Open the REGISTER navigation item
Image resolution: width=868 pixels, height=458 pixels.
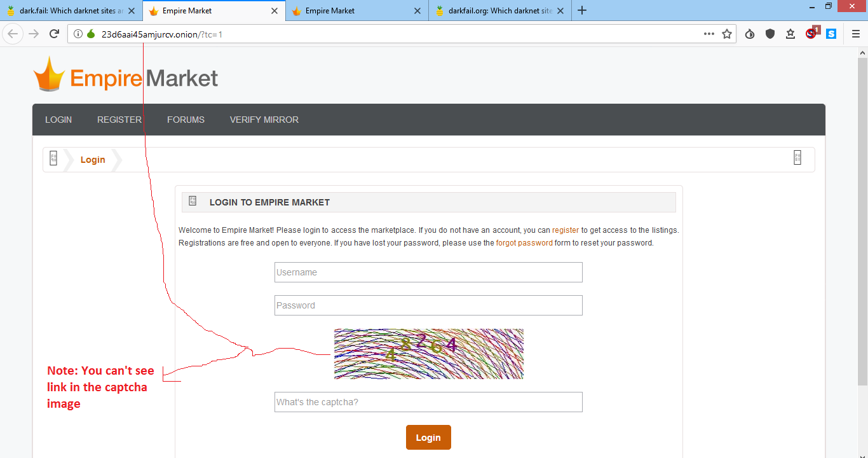119,120
